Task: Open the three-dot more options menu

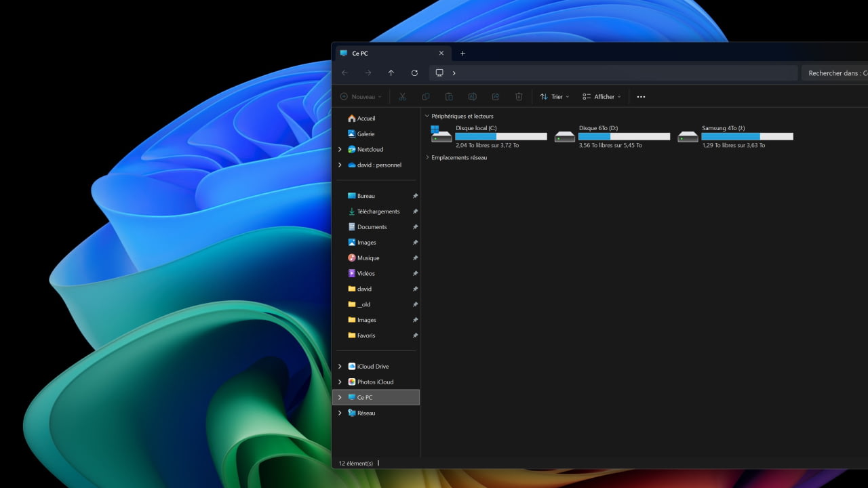Action: point(641,97)
